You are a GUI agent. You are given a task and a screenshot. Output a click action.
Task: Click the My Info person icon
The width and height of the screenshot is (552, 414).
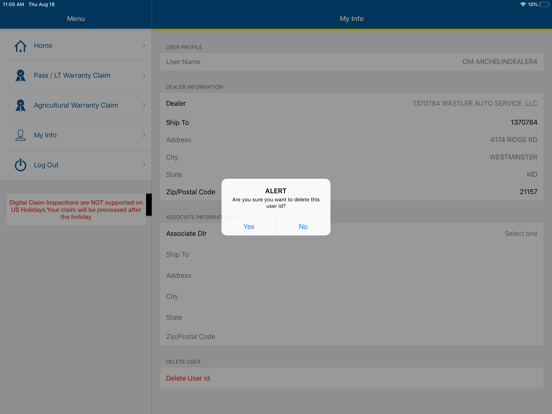[20, 135]
